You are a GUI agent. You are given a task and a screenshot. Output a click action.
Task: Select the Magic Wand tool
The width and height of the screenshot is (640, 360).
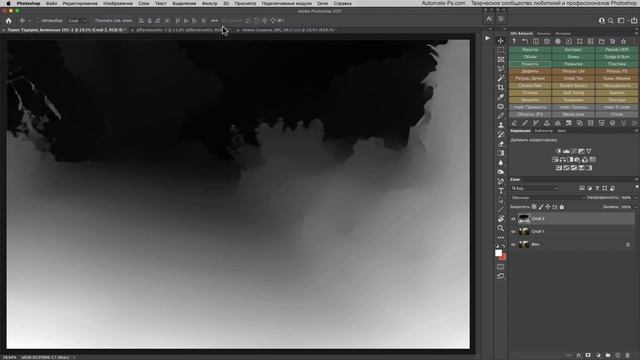pyautogui.click(x=500, y=78)
